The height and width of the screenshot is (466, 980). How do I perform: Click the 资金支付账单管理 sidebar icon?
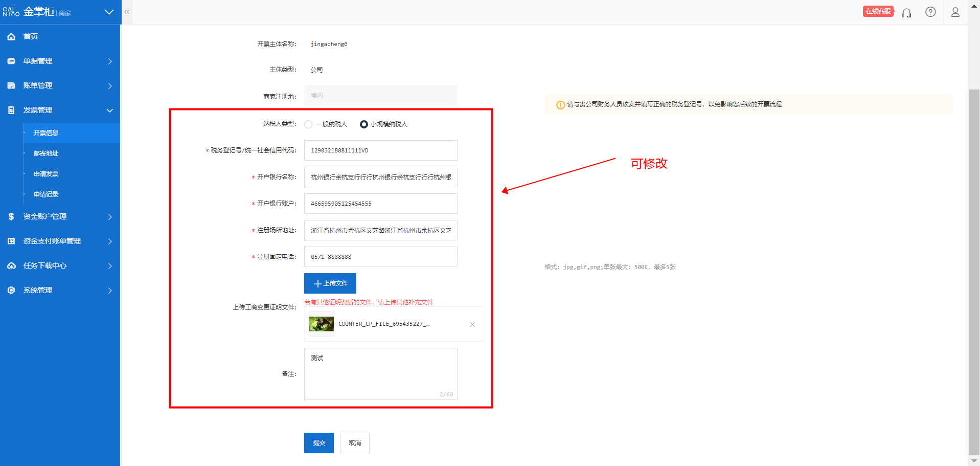[x=11, y=241]
